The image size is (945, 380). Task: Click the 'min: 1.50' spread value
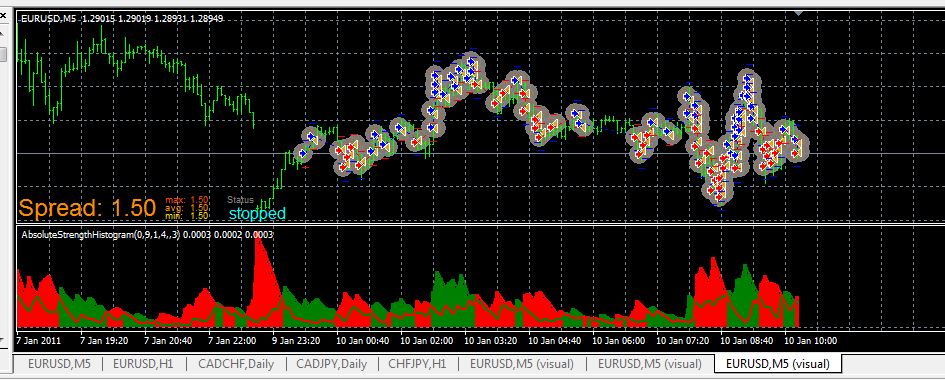click(187, 215)
